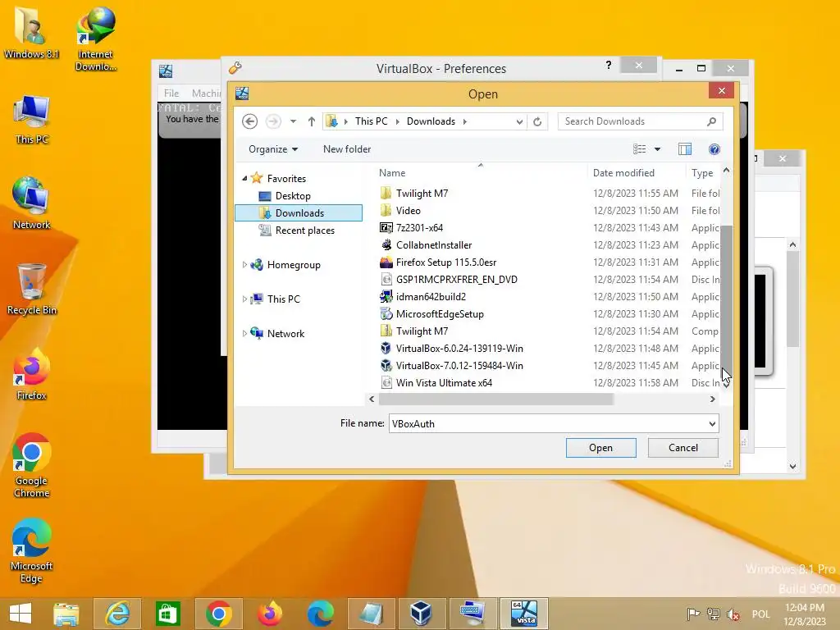Open the File name dropdown arrow

(x=713, y=423)
